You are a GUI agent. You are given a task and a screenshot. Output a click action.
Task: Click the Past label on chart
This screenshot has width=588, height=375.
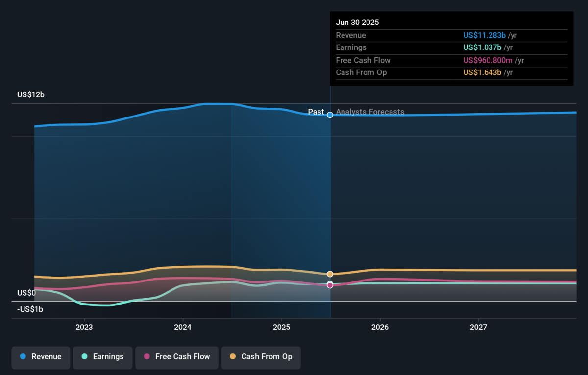pyautogui.click(x=316, y=112)
